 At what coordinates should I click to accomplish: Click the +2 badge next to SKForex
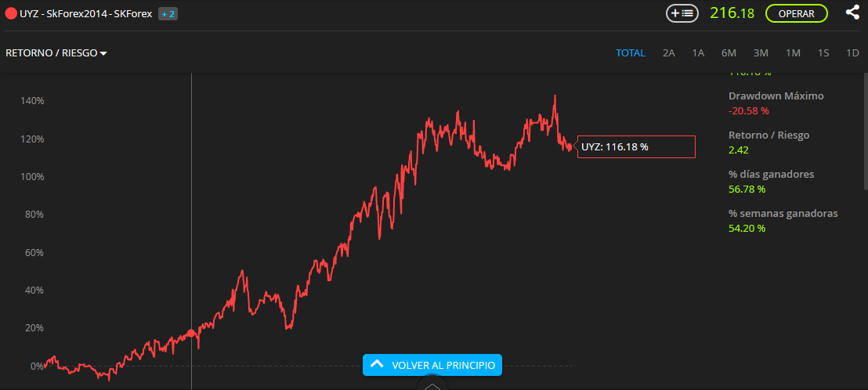[x=168, y=13]
